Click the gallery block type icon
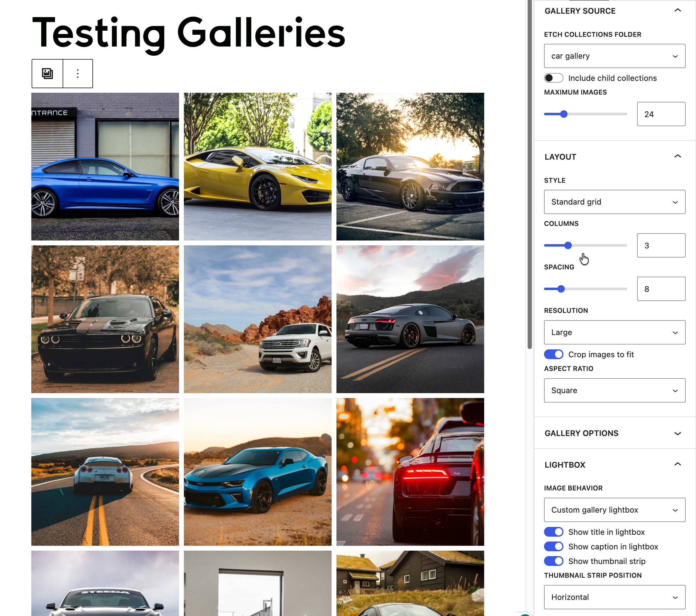Screen dimensions: 696x616 coord(47,74)
